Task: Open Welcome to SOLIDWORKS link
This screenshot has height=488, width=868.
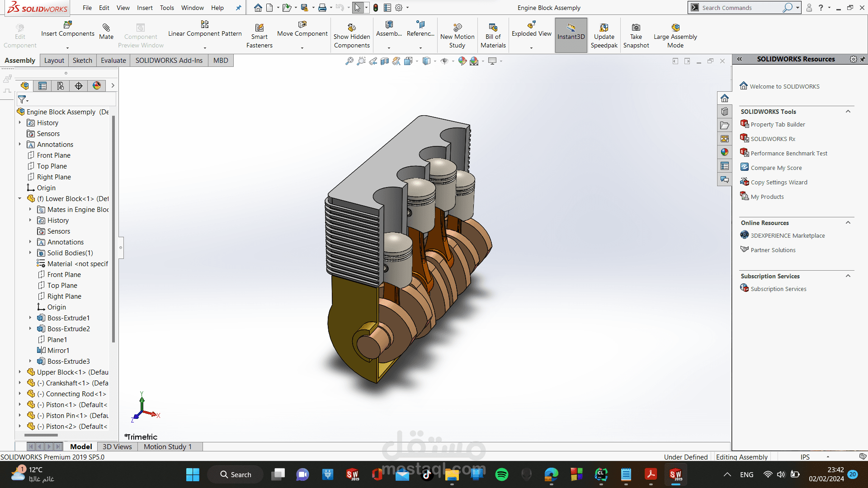Action: (x=784, y=86)
